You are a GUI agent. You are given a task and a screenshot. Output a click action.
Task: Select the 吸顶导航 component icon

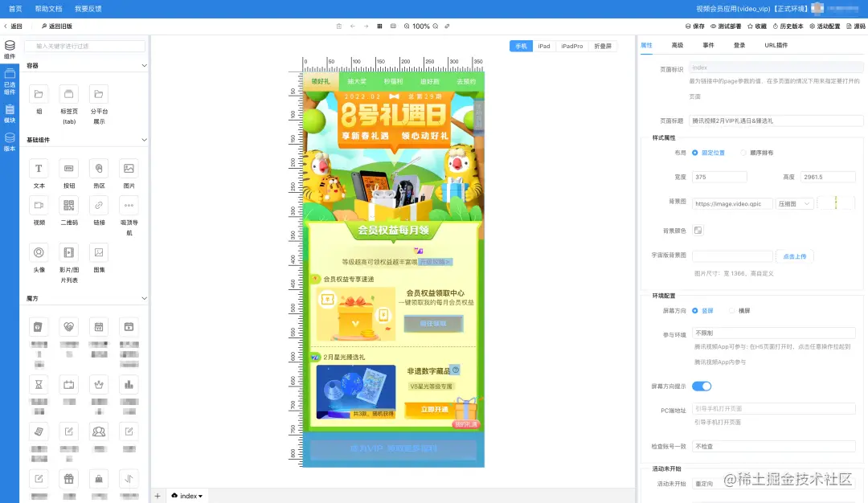[x=129, y=207]
